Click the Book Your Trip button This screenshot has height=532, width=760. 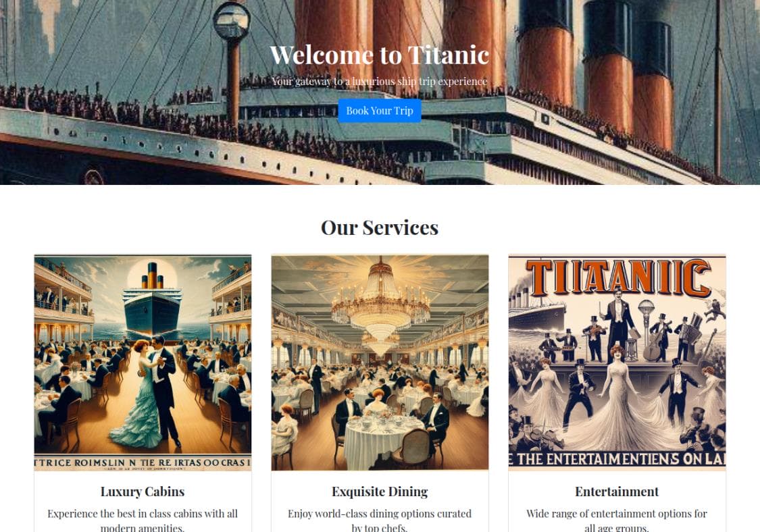(x=380, y=111)
